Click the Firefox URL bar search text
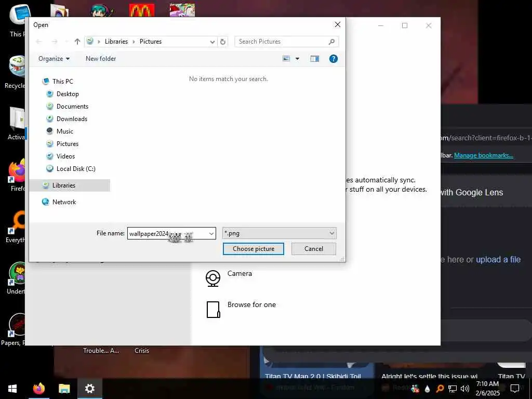 (486, 138)
